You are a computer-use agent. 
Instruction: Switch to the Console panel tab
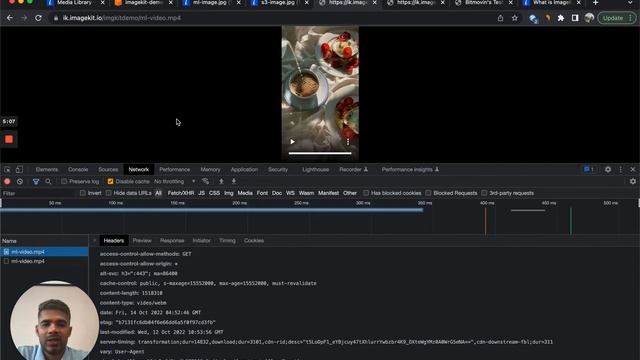[78, 169]
